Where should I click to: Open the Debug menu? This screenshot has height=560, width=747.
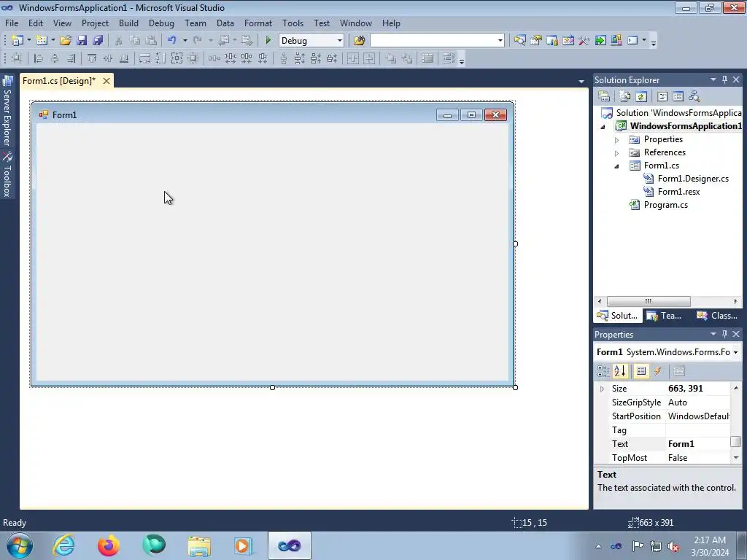161,23
